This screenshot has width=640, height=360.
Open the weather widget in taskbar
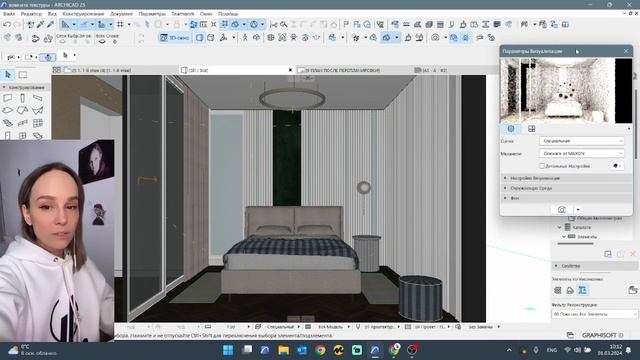[33, 350]
